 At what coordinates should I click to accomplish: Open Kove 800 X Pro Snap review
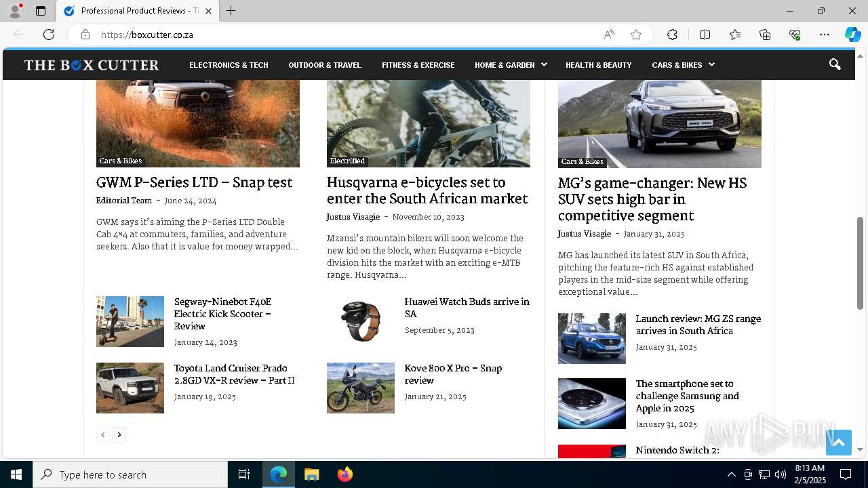click(x=454, y=374)
